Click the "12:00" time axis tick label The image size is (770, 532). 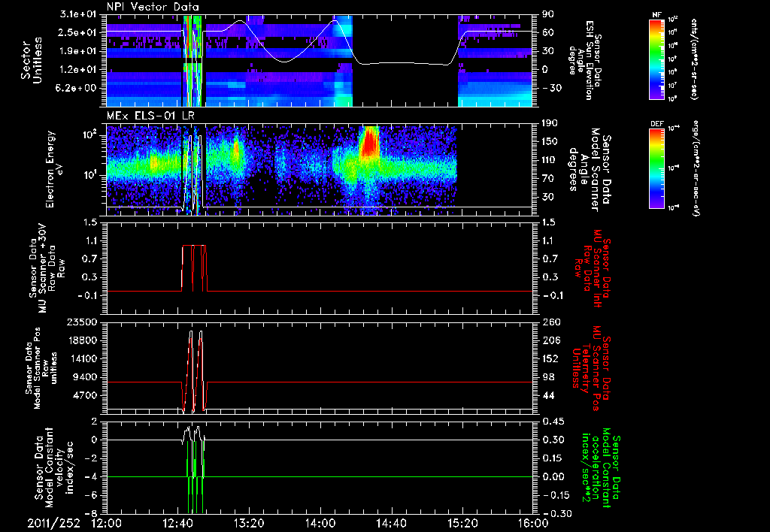pyautogui.click(x=107, y=523)
